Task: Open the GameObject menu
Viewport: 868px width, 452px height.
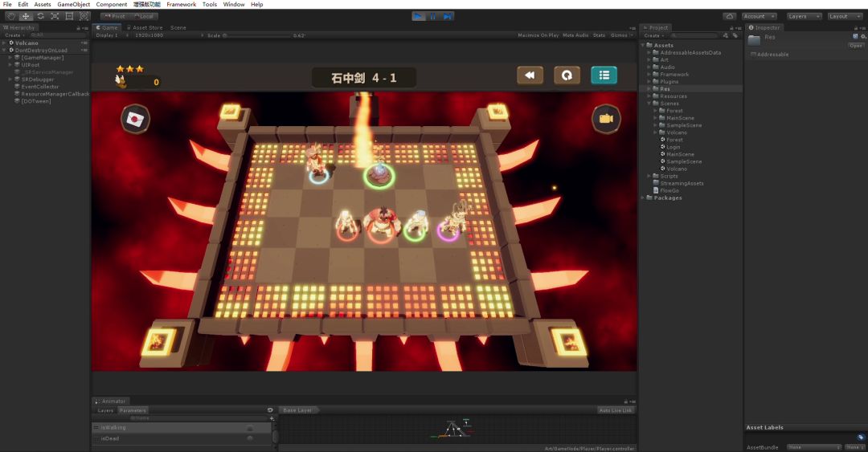Action: [73, 5]
